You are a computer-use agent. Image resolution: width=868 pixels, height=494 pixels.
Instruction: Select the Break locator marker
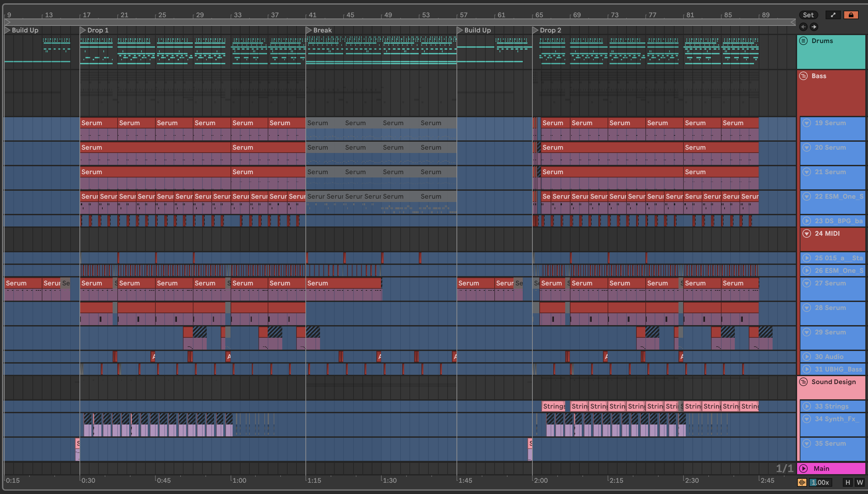click(x=308, y=30)
